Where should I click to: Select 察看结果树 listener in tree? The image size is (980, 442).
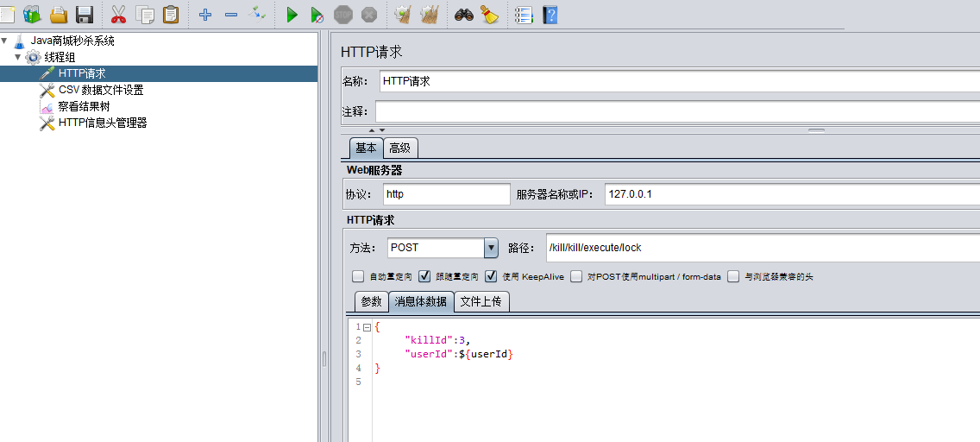click(x=84, y=106)
